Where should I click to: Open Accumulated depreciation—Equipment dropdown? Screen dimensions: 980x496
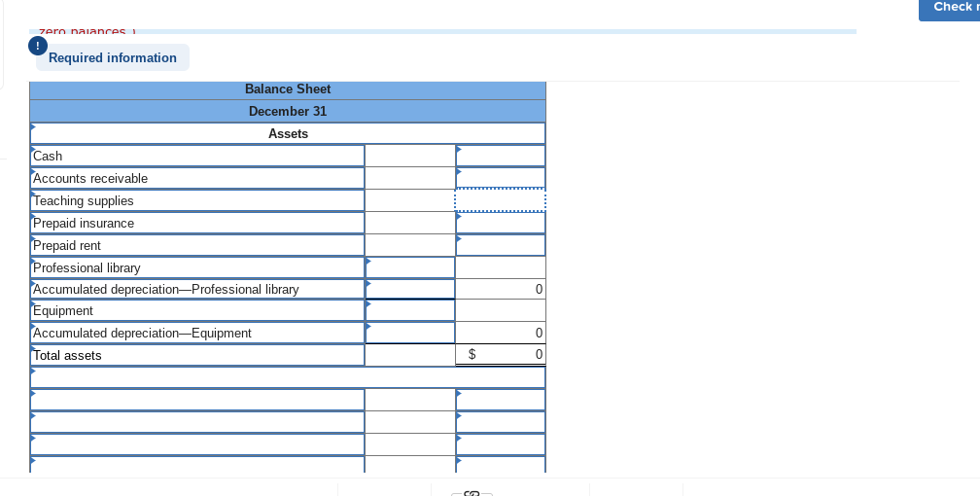(x=197, y=333)
